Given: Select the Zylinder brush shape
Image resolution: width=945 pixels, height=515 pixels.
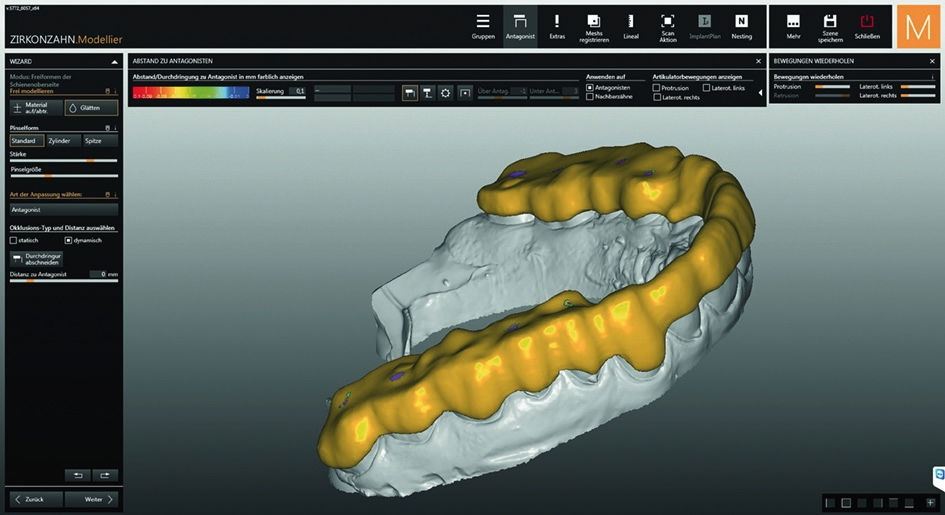Looking at the screenshot, I should (63, 141).
